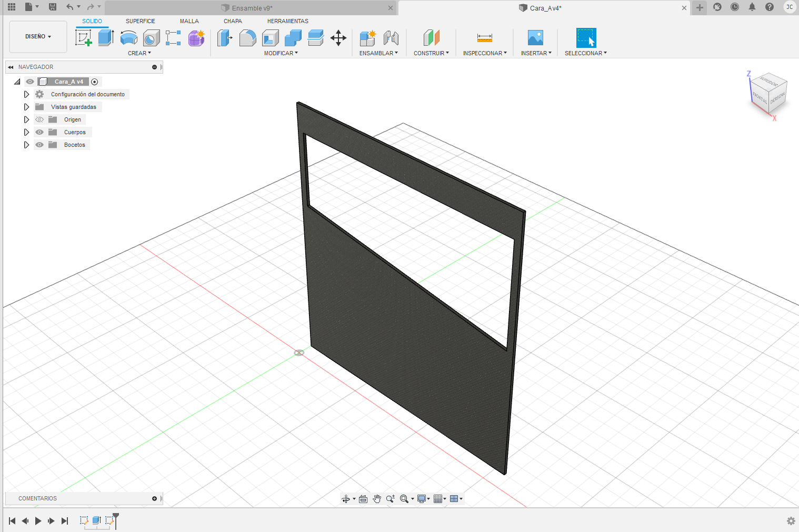
Task: Open the help question mark
Action: (770, 7)
